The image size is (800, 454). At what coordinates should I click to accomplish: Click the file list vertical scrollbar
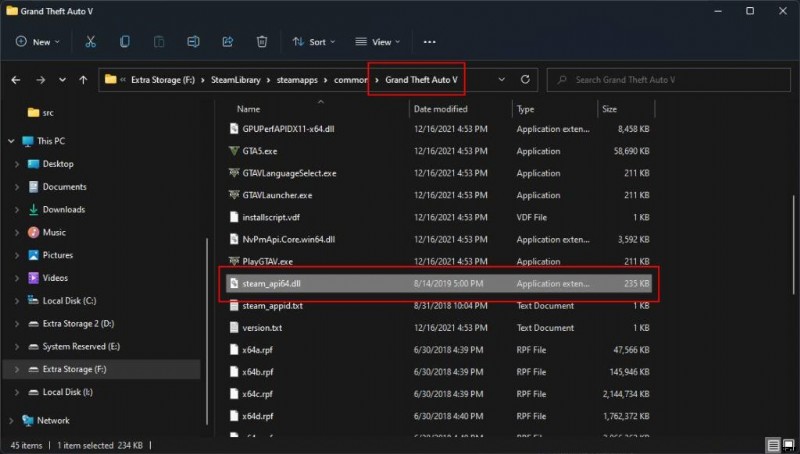tap(794, 245)
